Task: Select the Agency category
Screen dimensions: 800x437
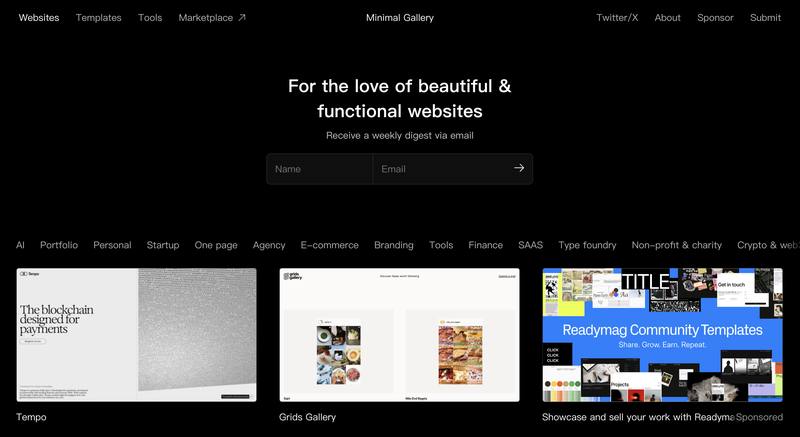Action: point(269,245)
